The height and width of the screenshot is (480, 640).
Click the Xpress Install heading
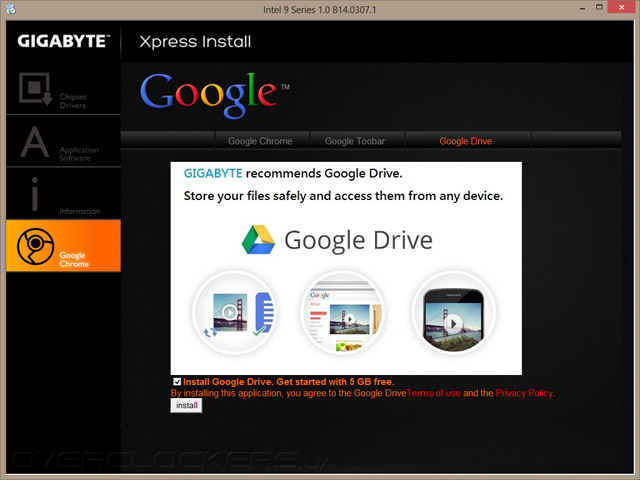click(x=195, y=42)
